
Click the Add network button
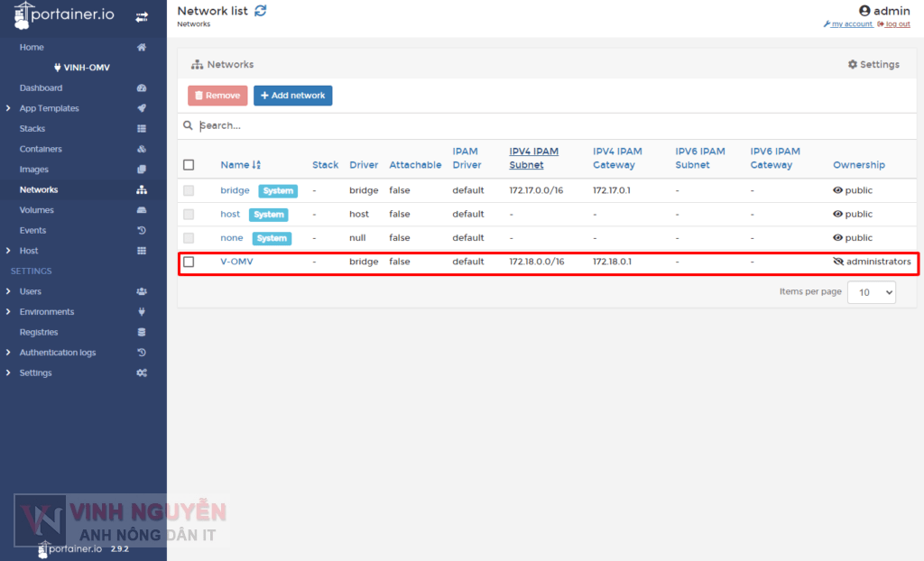(x=292, y=95)
